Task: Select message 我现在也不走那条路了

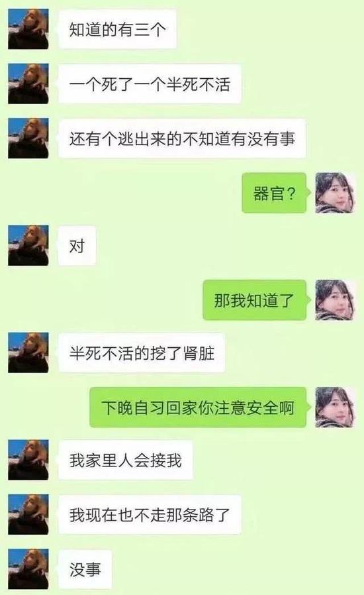Action: pos(150,515)
